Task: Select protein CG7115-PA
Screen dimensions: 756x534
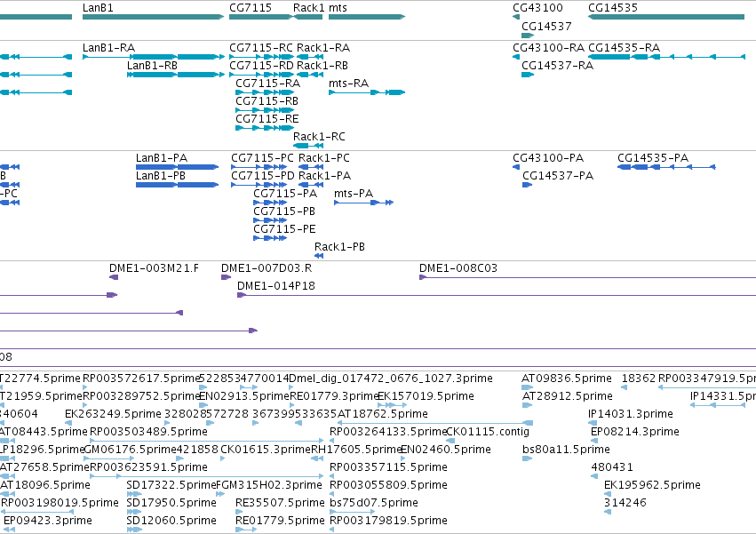Action: point(270,203)
